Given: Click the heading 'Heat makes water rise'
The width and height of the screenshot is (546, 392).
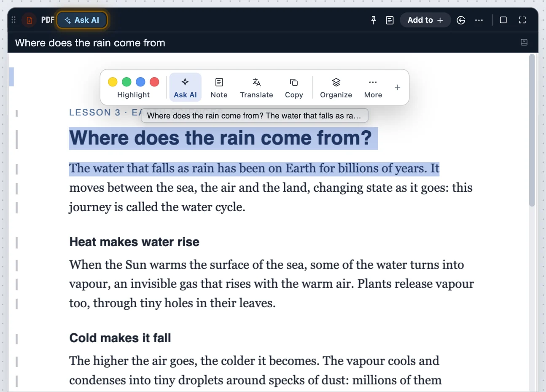Looking at the screenshot, I should [x=134, y=242].
